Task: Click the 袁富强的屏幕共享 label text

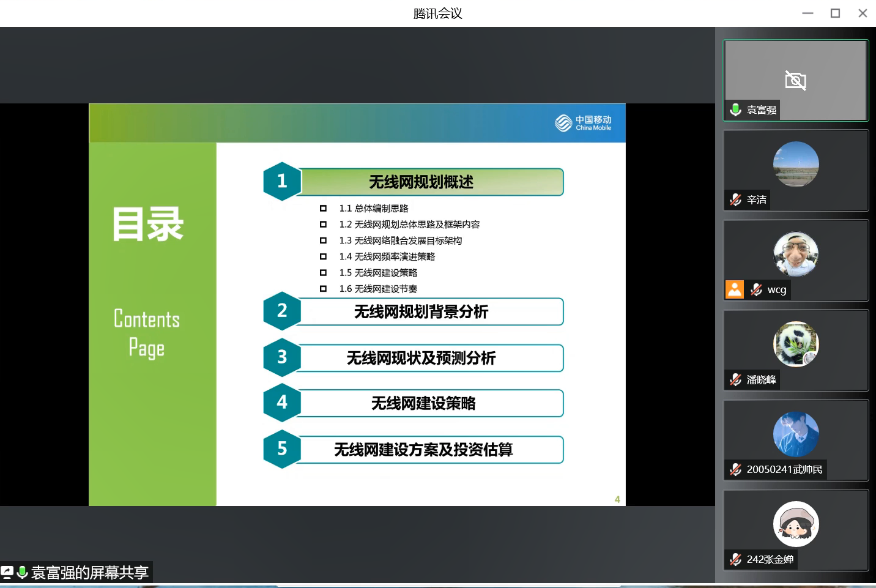Action: (x=90, y=572)
